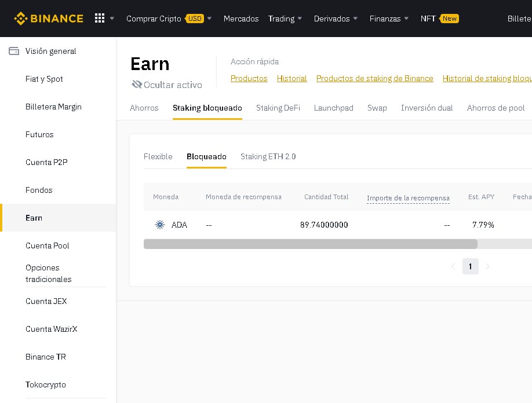Viewport: 532px width, 403px height.
Task: Open Futuros wallet in sidebar
Action: tap(39, 134)
